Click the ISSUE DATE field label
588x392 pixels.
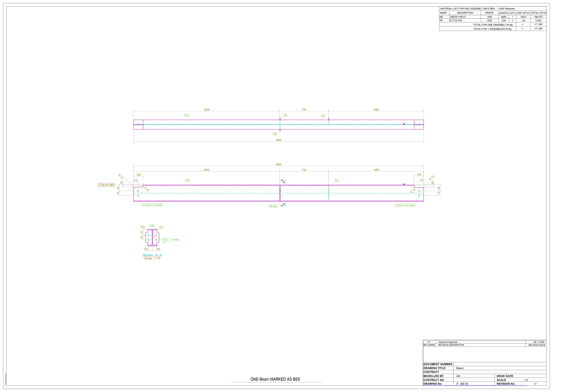[505, 376]
